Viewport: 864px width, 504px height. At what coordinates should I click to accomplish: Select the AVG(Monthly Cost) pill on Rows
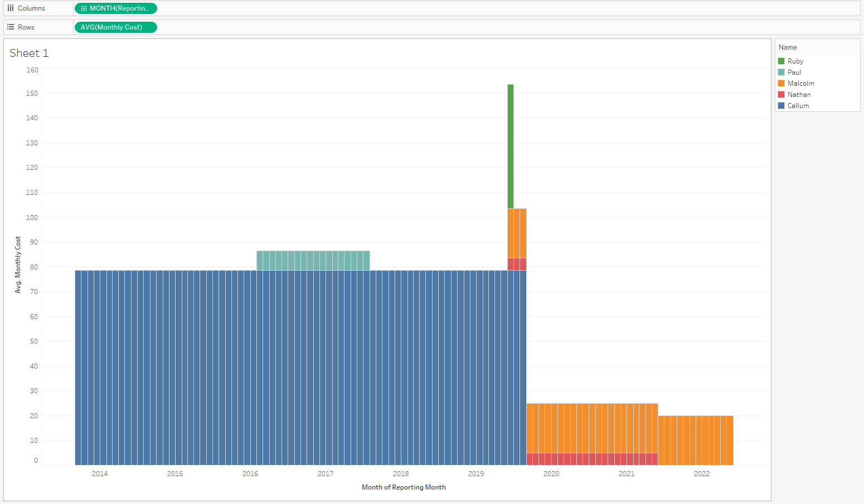pyautogui.click(x=115, y=27)
